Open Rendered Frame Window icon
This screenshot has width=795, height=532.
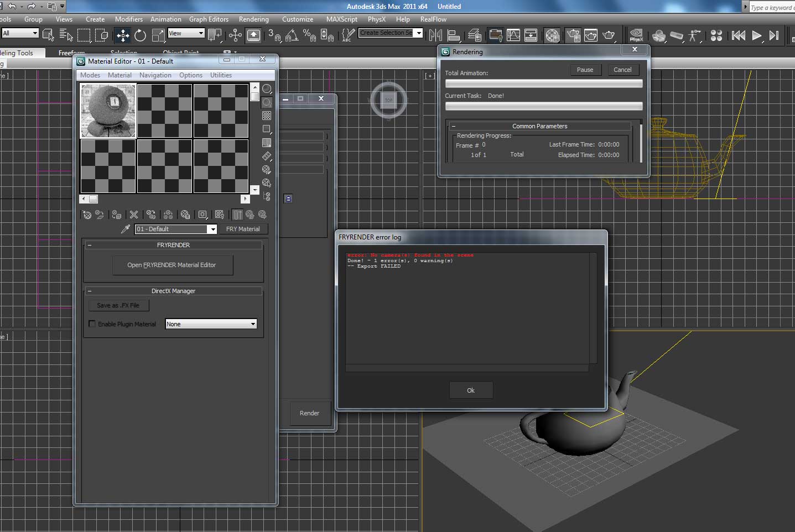click(x=591, y=35)
